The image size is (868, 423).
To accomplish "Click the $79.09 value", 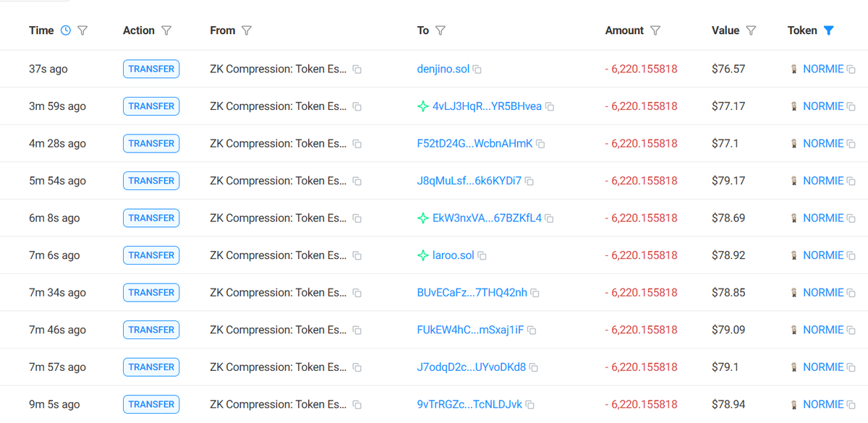I will (x=728, y=330).
